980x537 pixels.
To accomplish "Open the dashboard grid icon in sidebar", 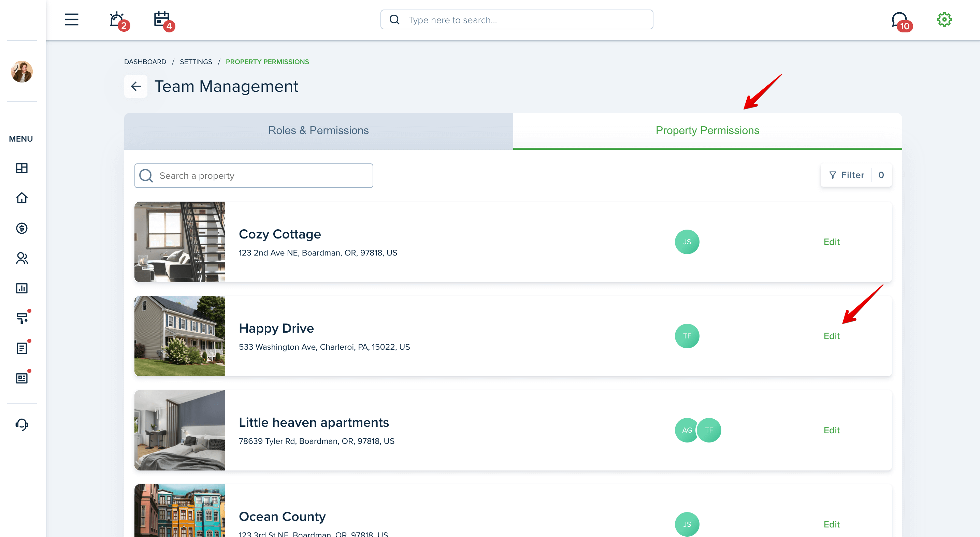I will [x=22, y=168].
